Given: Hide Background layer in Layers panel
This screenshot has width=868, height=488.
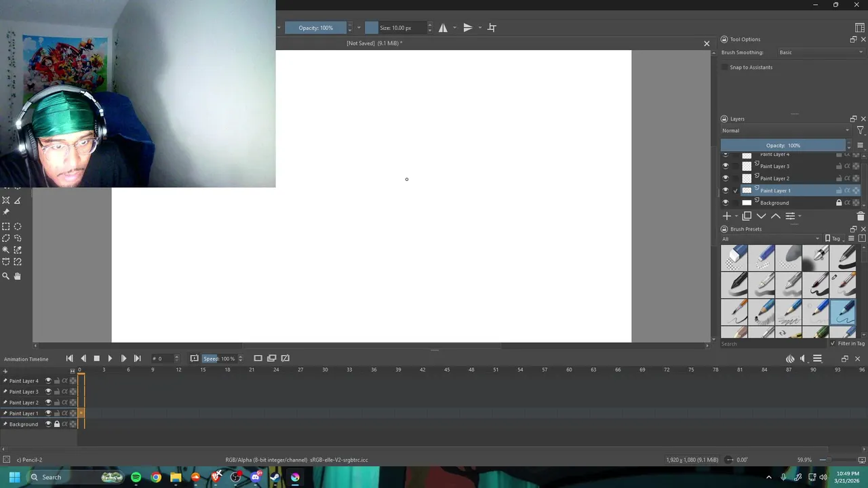Looking at the screenshot, I should 726,203.
